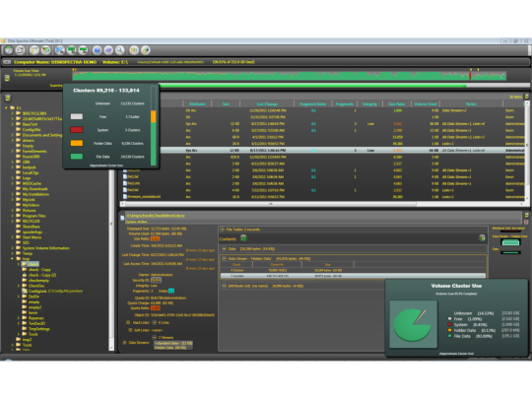
Task: Click the file list horizontal scrollbar
Action: [x=270, y=204]
